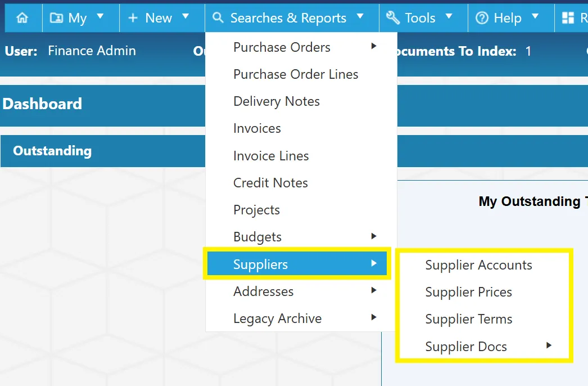
Task: Select Credit Notes from menu
Action: (301, 183)
